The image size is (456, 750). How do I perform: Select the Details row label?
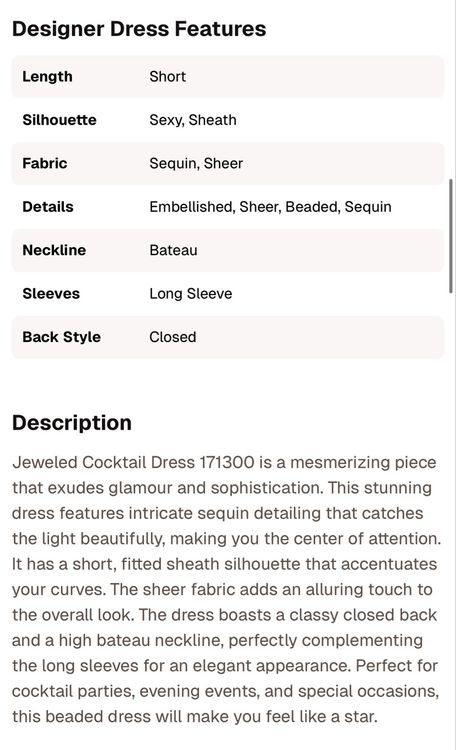[x=48, y=207]
